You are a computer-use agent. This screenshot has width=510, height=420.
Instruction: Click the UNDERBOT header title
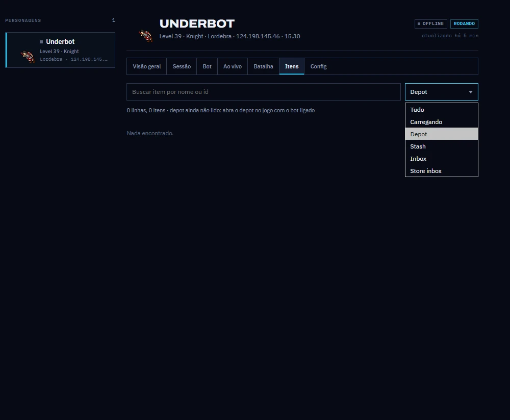point(197,23)
